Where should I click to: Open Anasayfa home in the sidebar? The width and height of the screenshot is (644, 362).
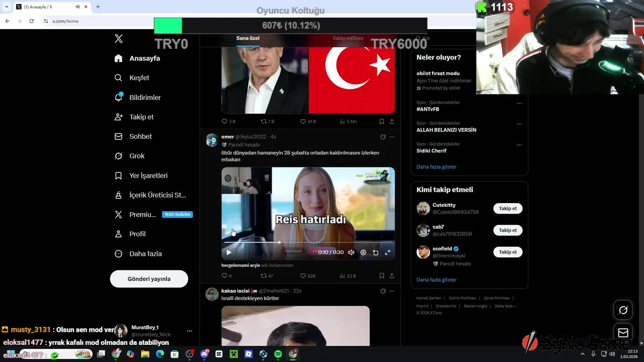click(137, 58)
